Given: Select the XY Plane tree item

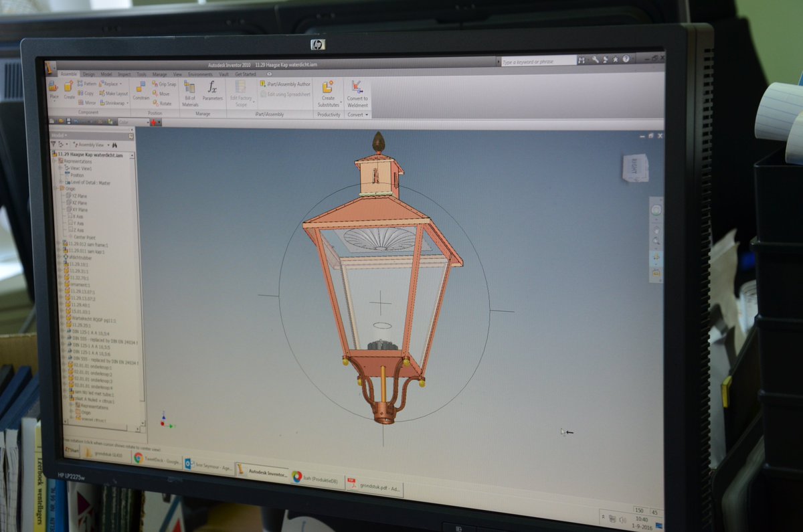Looking at the screenshot, I should click(77, 209).
